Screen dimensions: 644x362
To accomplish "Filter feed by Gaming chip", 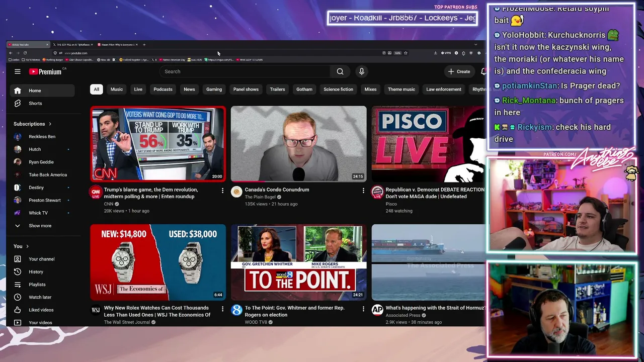I will pos(214,89).
